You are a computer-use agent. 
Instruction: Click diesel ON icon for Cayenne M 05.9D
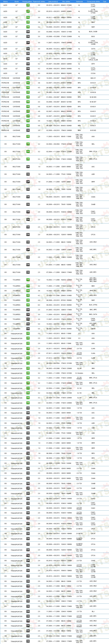pos(28,130)
